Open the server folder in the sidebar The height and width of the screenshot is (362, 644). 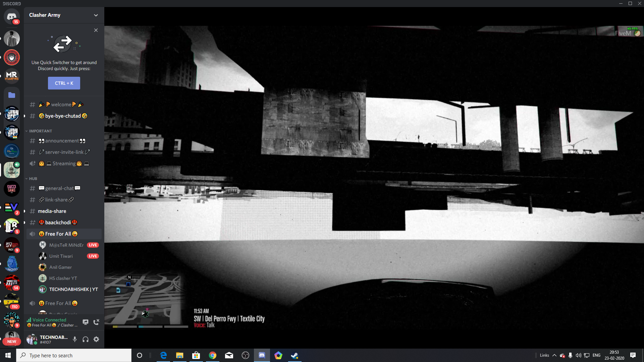click(11, 95)
